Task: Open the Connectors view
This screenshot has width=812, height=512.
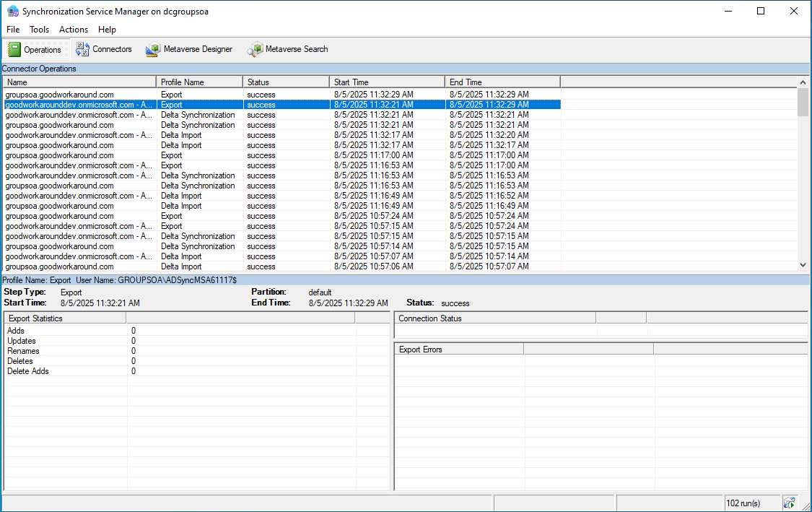Action: click(x=105, y=49)
